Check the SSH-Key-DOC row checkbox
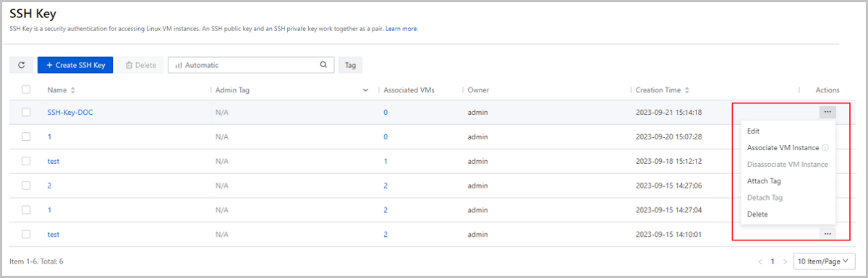868x278 pixels. click(x=26, y=112)
